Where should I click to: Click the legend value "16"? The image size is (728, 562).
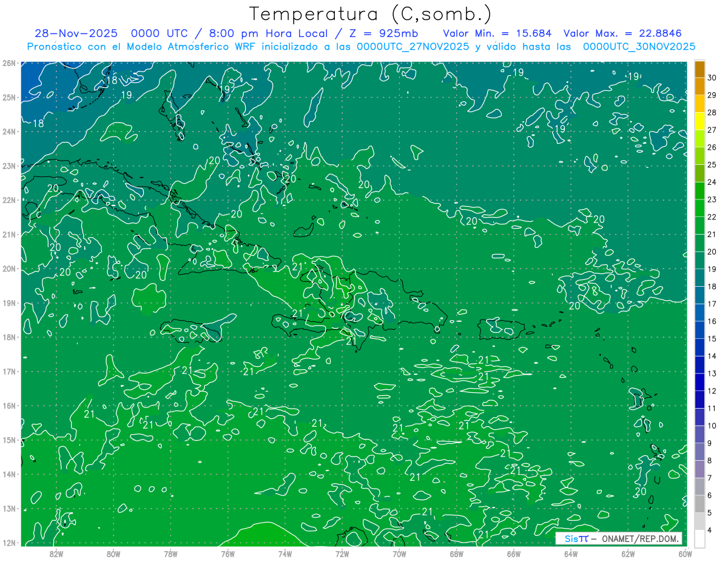coord(712,321)
